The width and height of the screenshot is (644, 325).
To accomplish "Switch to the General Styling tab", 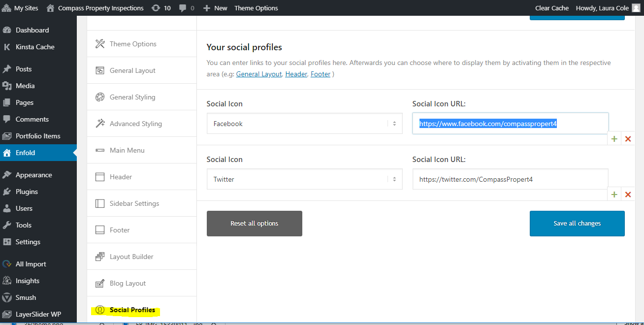I will tap(142, 97).
